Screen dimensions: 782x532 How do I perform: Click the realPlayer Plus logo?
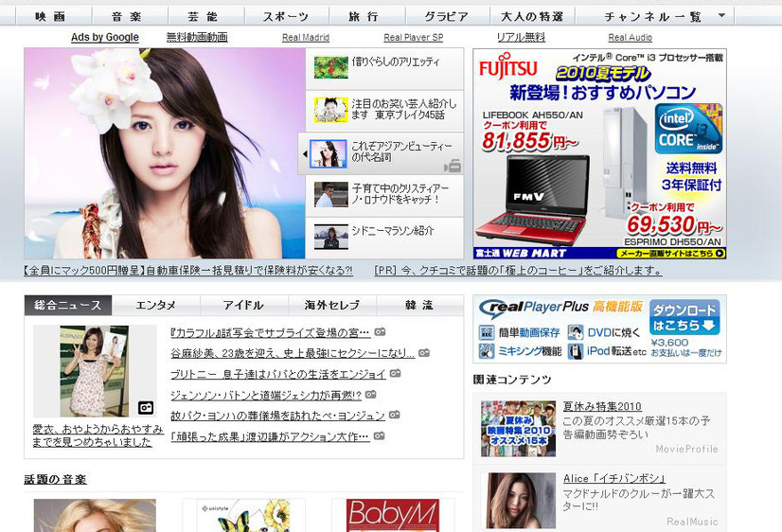[534, 309]
